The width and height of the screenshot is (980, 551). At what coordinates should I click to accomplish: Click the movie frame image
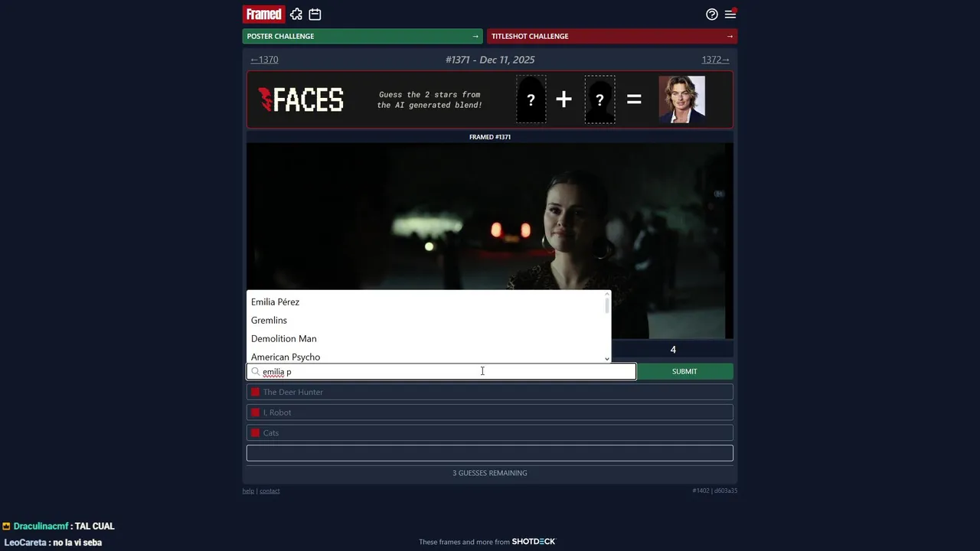[490, 240]
